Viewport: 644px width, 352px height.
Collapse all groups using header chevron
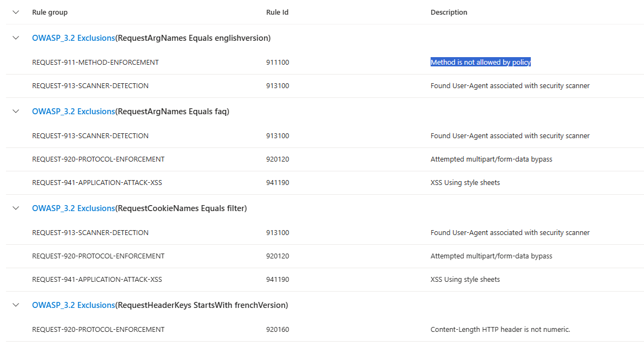(x=16, y=12)
